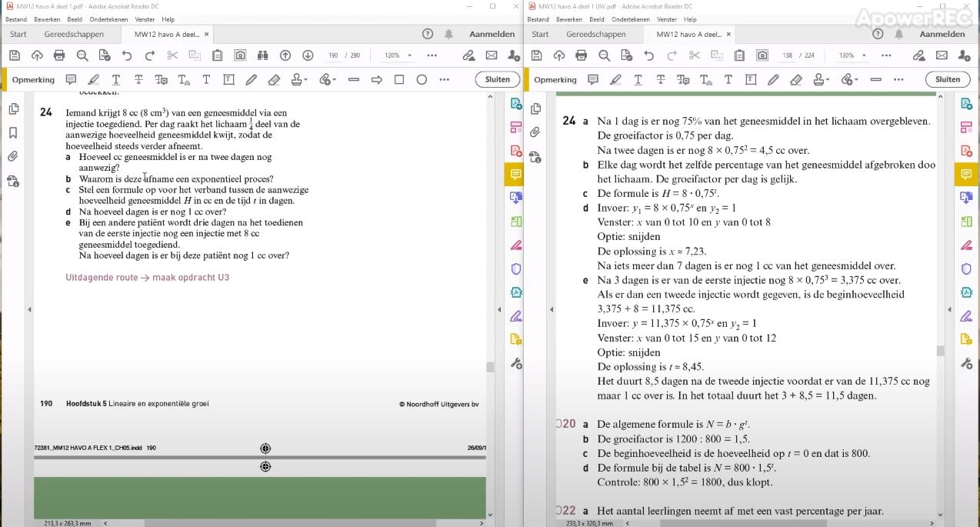The image size is (980, 527).
Task: Choose the pencil drawing tool in right window
Action: tap(773, 79)
